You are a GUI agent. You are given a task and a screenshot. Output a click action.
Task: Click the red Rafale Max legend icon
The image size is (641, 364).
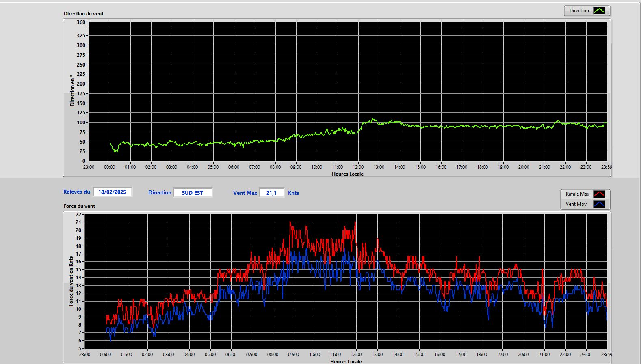[x=599, y=194]
